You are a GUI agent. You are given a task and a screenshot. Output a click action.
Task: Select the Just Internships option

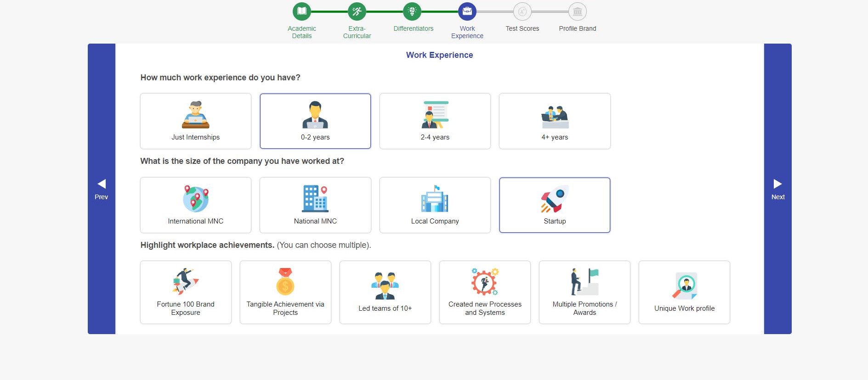[196, 121]
